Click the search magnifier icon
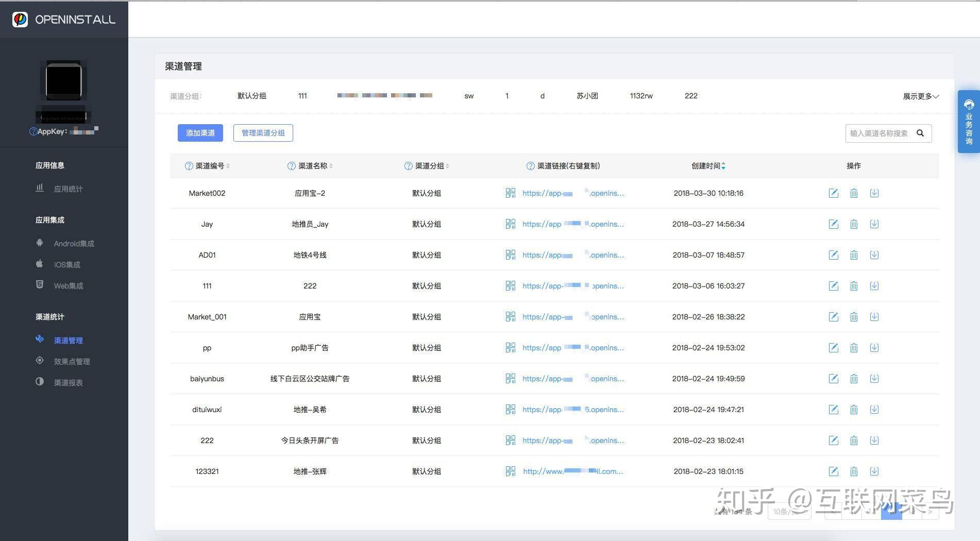This screenshot has height=541, width=980. 920,133
